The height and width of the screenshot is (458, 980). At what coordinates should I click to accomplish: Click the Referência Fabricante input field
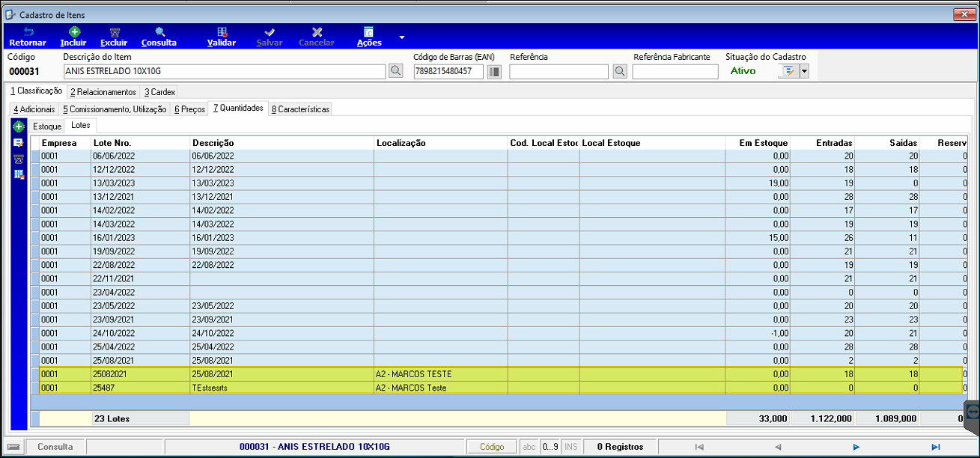(675, 72)
